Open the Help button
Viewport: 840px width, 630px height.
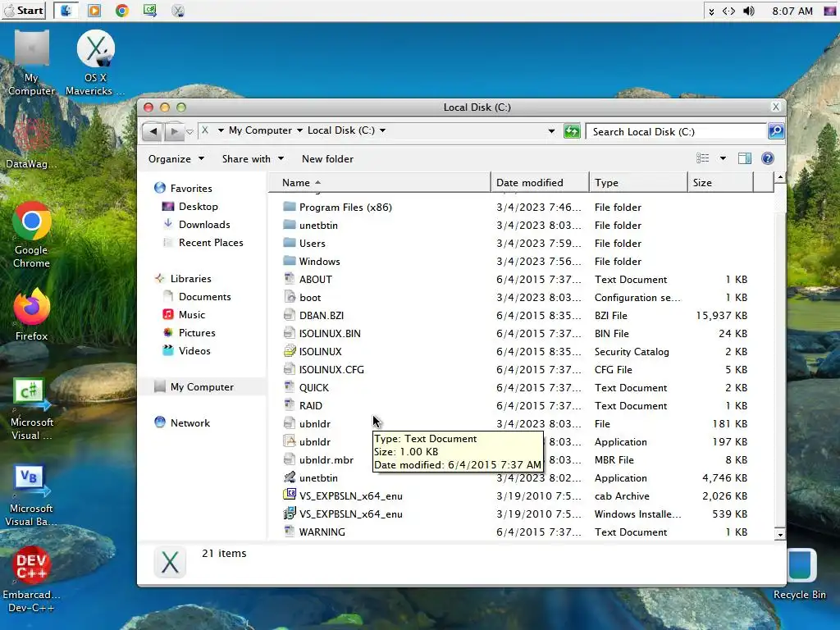point(767,158)
